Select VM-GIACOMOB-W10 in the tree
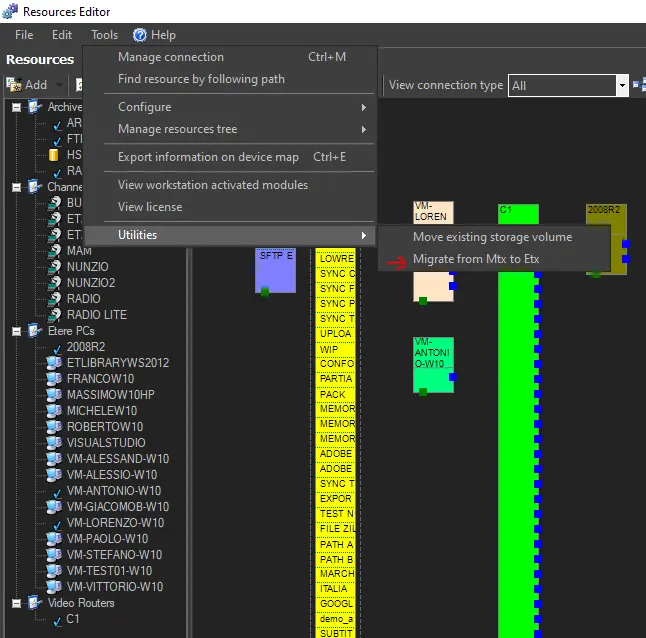This screenshot has height=638, width=646. (117, 507)
